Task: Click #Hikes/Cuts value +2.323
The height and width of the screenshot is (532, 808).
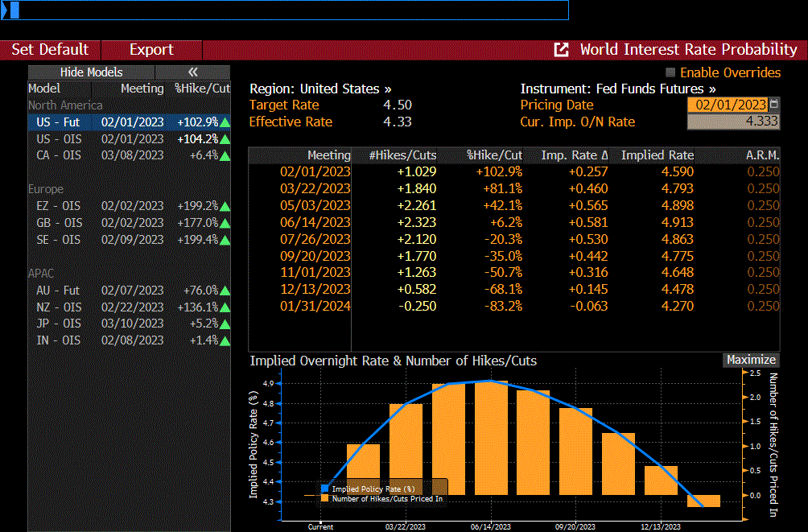Action: click(416, 223)
